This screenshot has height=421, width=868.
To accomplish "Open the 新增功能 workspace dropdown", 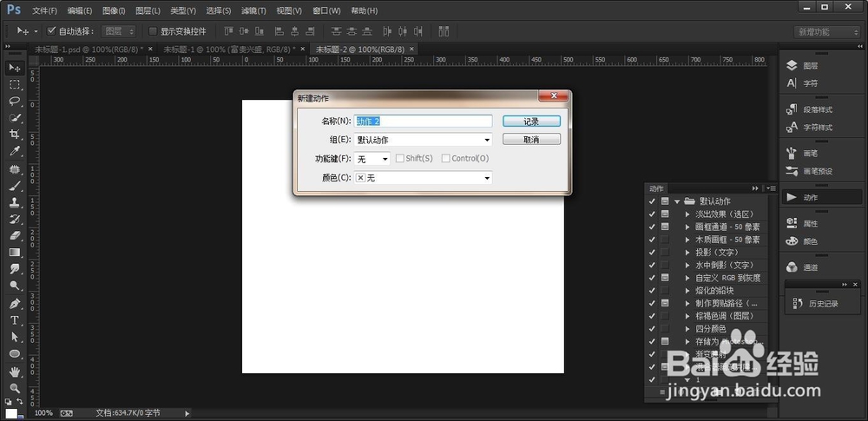I will 827,32.
